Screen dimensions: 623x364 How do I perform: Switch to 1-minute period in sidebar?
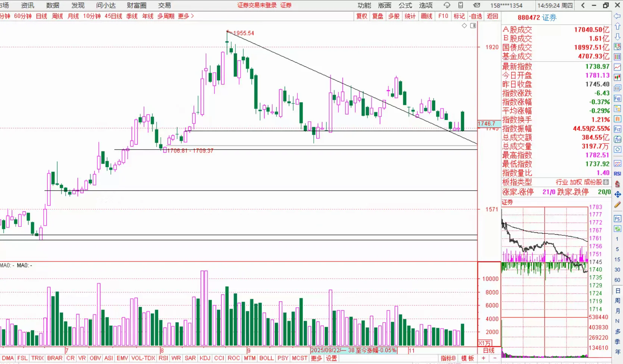pyautogui.click(x=617, y=239)
